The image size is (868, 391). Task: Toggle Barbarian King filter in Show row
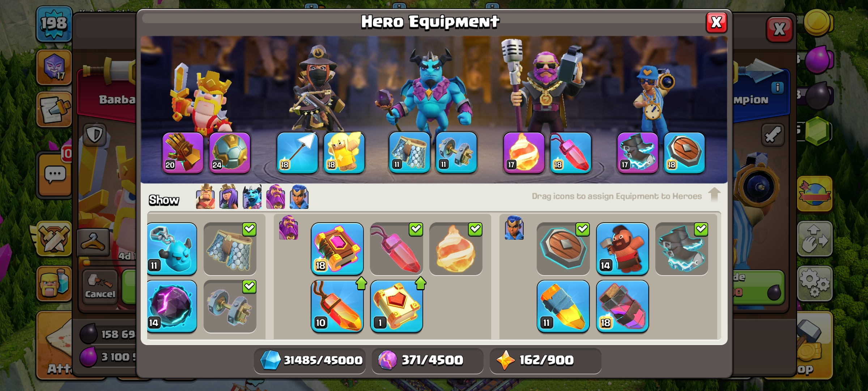205,197
